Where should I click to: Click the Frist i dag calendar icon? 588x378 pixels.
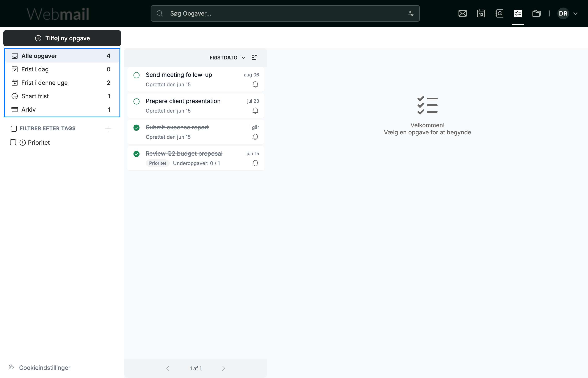(15, 70)
